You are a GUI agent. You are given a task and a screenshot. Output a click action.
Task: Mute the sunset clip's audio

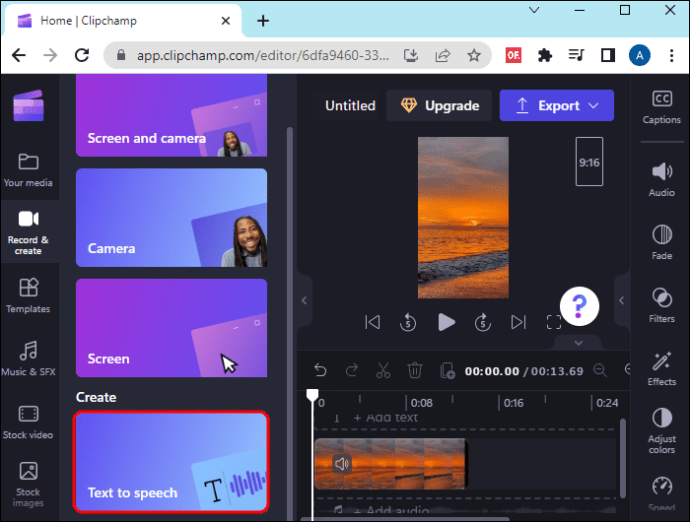click(342, 463)
